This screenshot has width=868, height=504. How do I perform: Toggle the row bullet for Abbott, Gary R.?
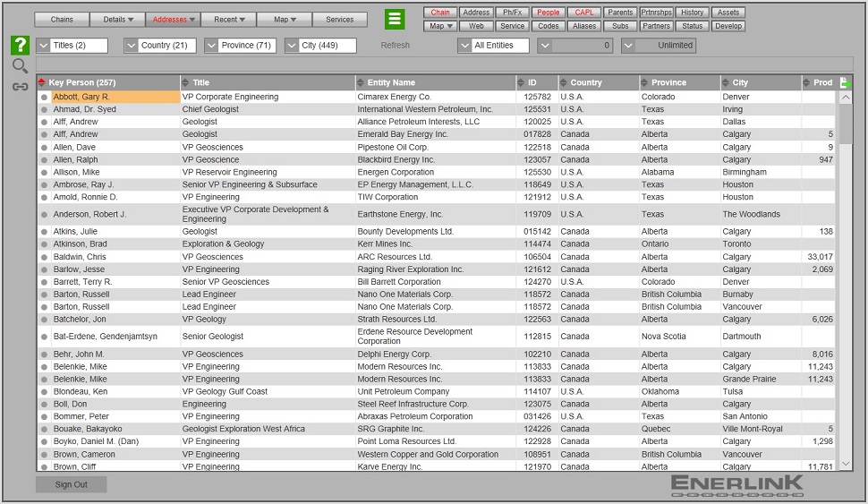coord(44,97)
